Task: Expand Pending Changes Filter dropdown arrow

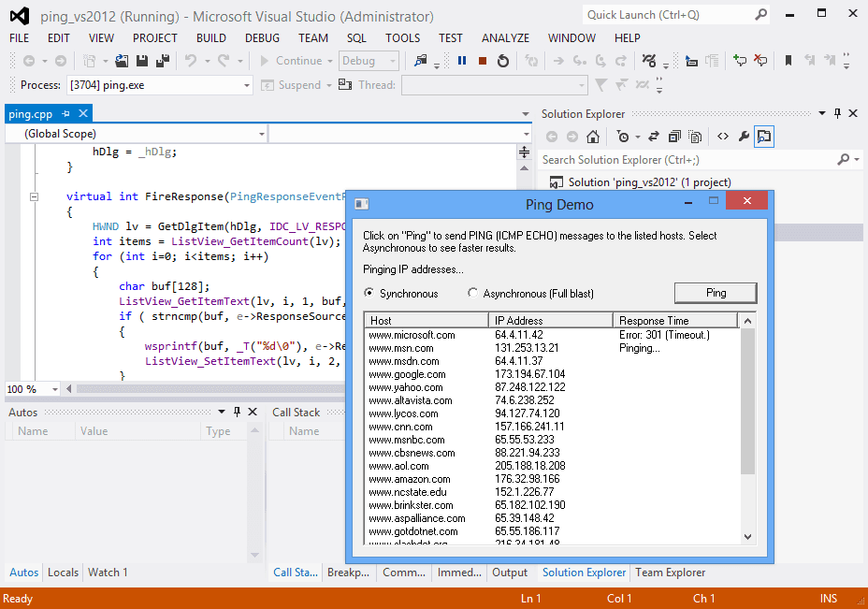Action: point(638,137)
